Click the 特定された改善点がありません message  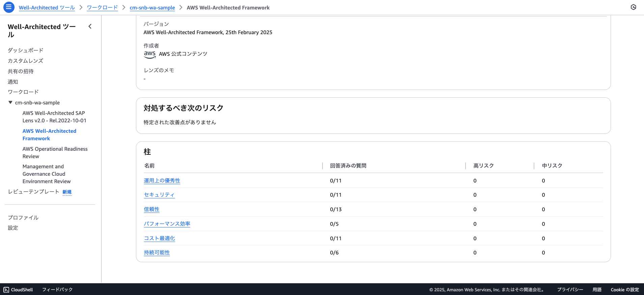pos(180,122)
